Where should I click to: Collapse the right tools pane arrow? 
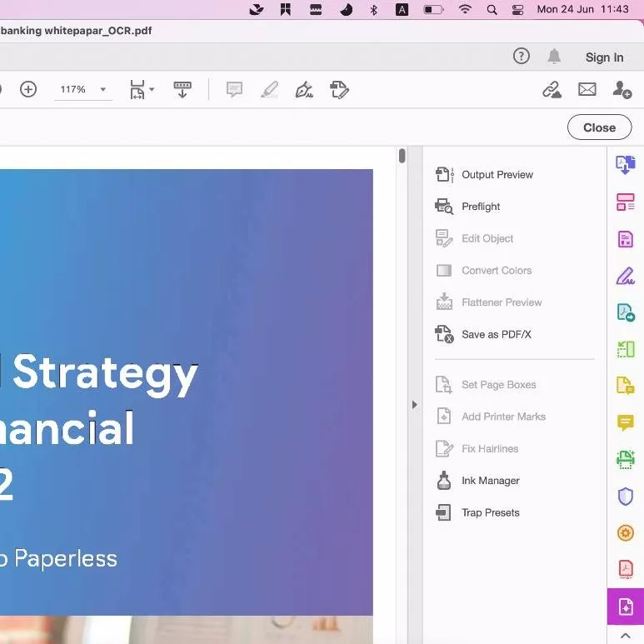coord(414,405)
